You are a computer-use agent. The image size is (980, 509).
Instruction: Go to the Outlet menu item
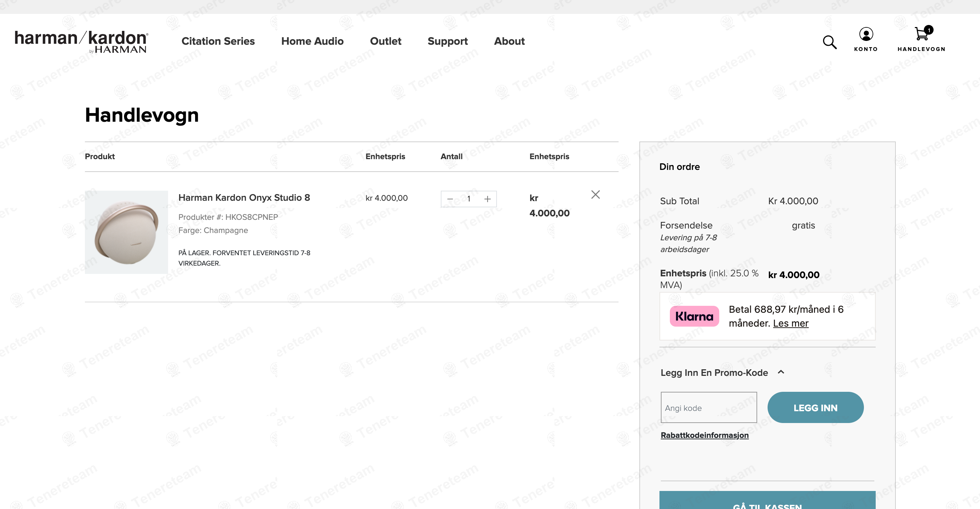tap(385, 41)
